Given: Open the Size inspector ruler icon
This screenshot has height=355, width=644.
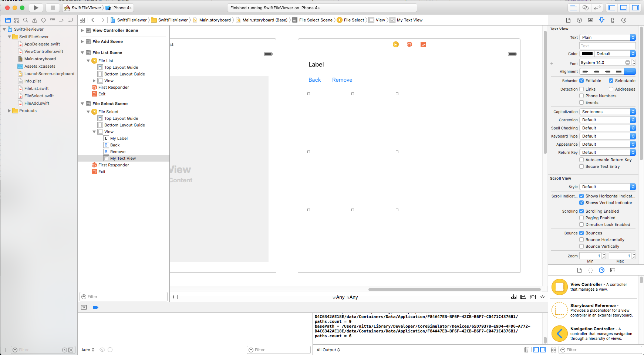Looking at the screenshot, I should pos(613,20).
